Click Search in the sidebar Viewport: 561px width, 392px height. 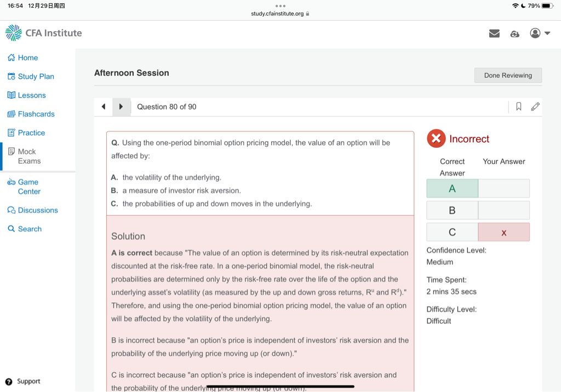tap(30, 229)
